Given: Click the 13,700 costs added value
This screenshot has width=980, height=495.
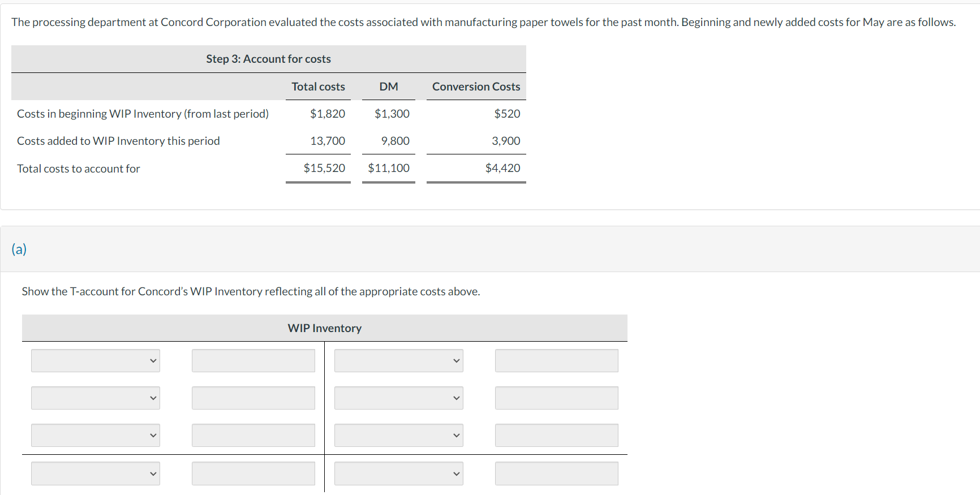Looking at the screenshot, I should [x=328, y=141].
